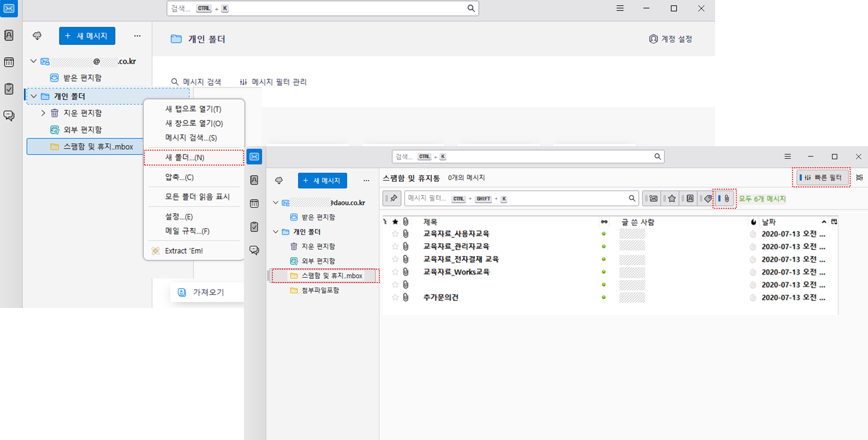
Task: Open address book in left sidebar
Action: pos(9,36)
